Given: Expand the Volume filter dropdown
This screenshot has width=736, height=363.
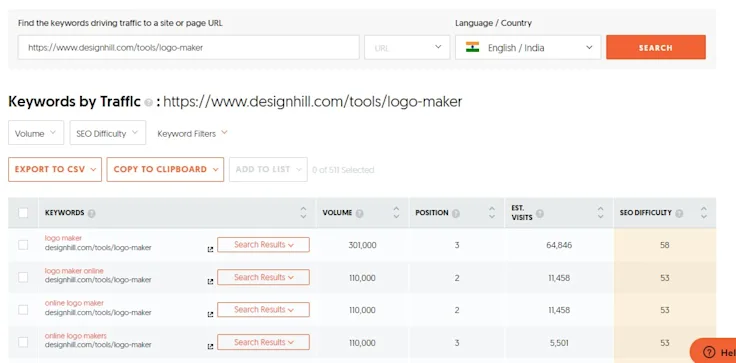Looking at the screenshot, I should 36,133.
